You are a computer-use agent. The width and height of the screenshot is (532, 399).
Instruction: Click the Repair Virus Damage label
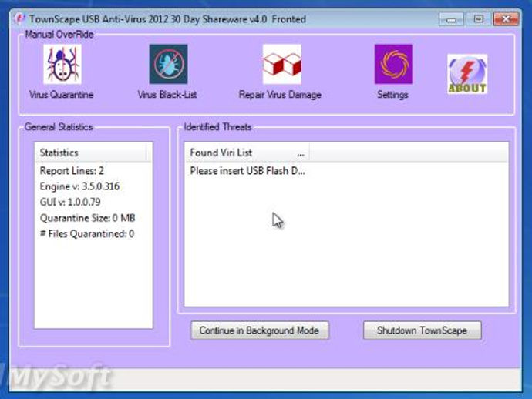click(280, 95)
